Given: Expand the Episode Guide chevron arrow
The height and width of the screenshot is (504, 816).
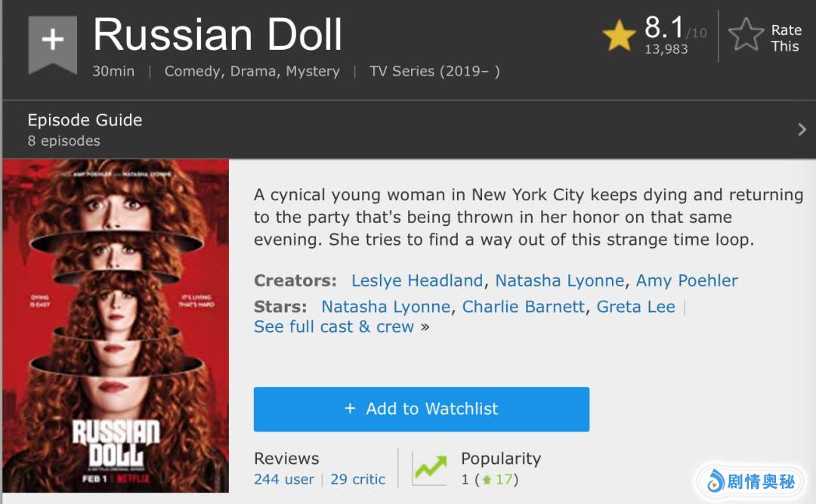Looking at the screenshot, I should pyautogui.click(x=802, y=130).
